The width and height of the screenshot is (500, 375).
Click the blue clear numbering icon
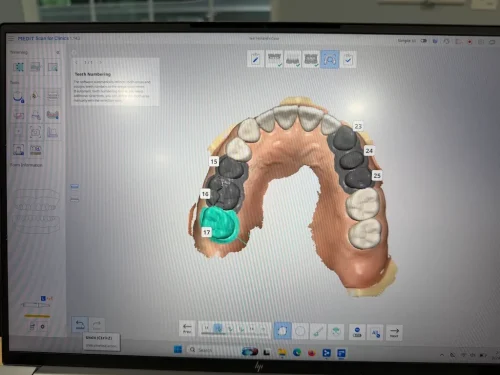357,332
